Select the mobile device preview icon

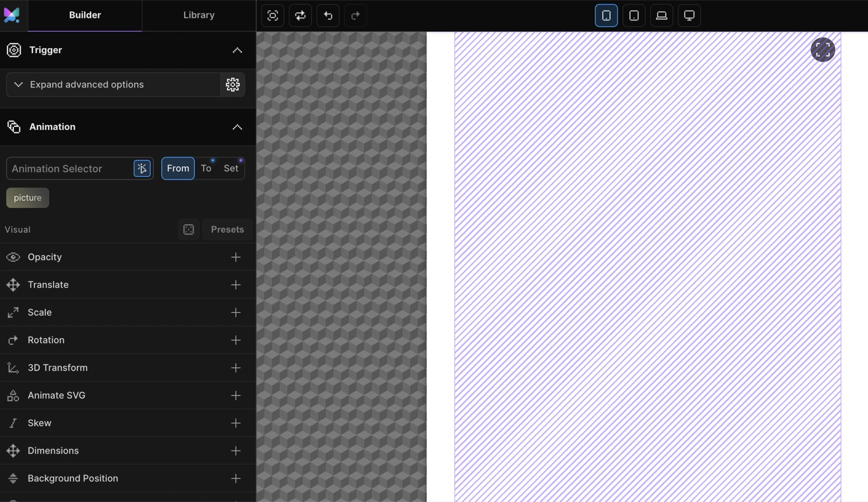pos(606,16)
